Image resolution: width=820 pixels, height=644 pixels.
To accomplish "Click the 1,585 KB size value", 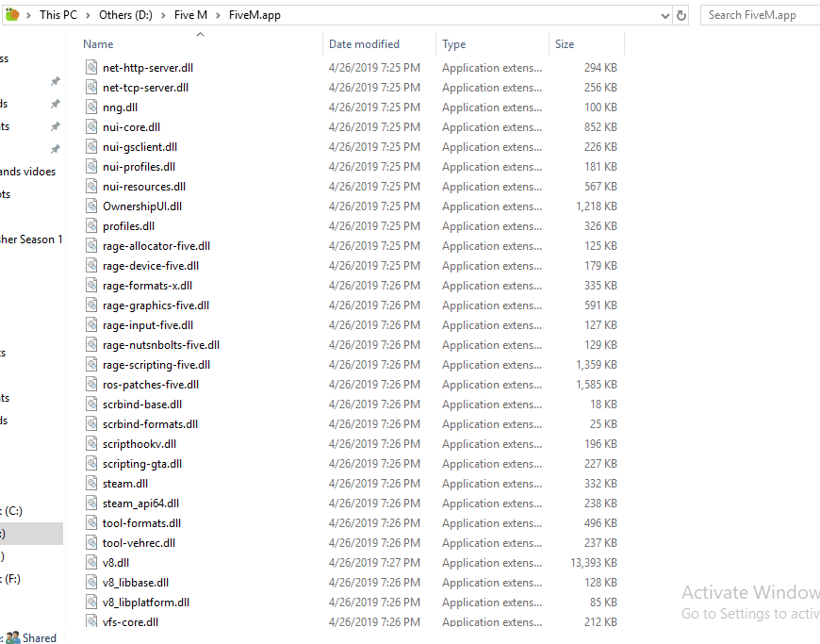I will (597, 384).
